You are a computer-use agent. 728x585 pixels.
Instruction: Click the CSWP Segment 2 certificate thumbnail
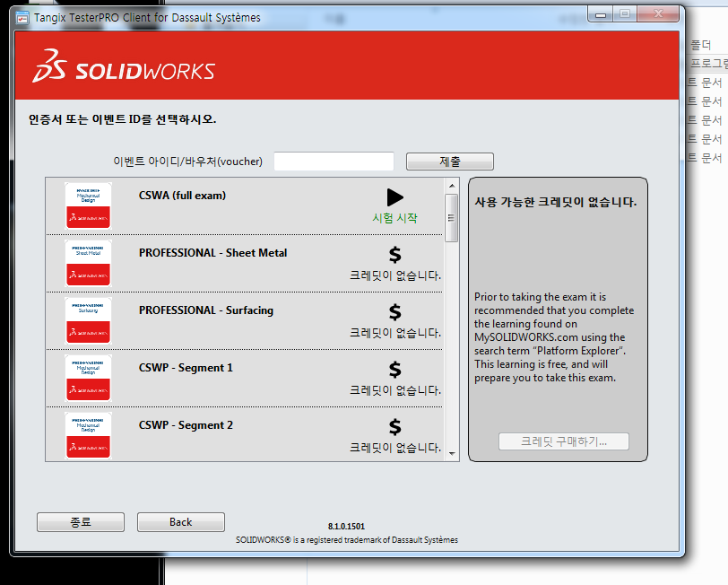[x=88, y=435]
